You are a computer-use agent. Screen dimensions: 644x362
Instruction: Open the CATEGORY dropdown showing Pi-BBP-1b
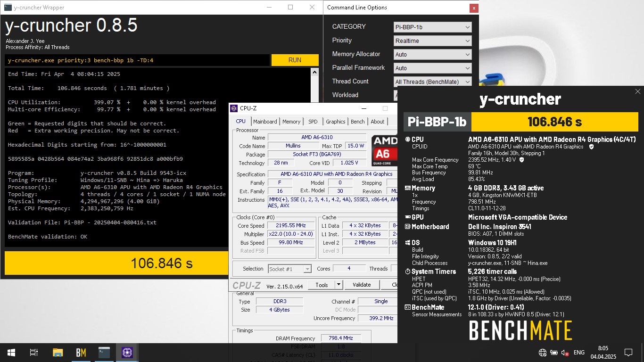(432, 27)
